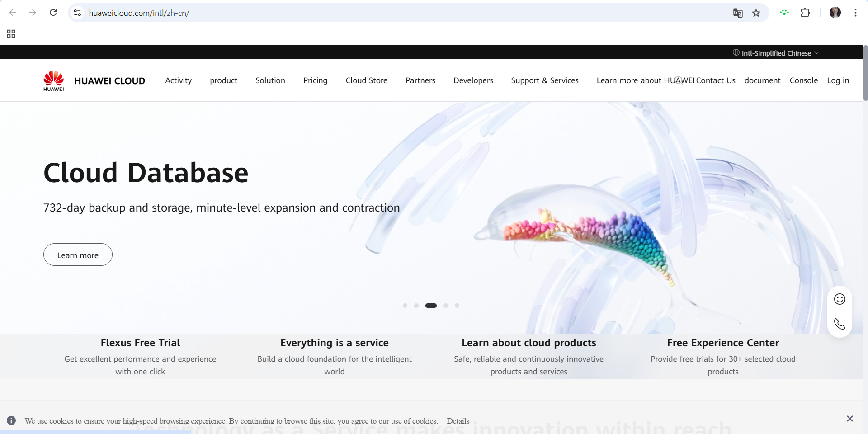Open the apps grid icon in bookmarks bar
Image resolution: width=868 pixels, height=434 pixels.
point(11,34)
